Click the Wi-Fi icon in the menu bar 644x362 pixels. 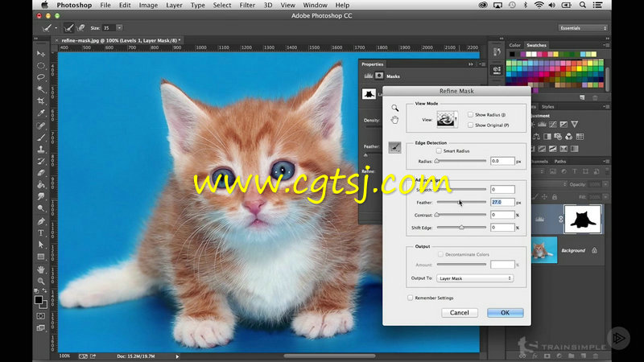(x=539, y=6)
